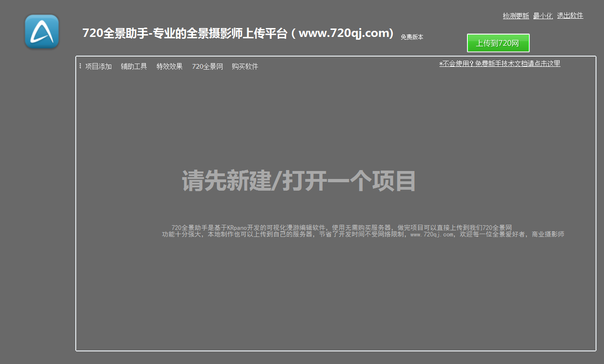Click the 最小化 link to minimize software
This screenshot has height=364, width=604.
tap(543, 15)
